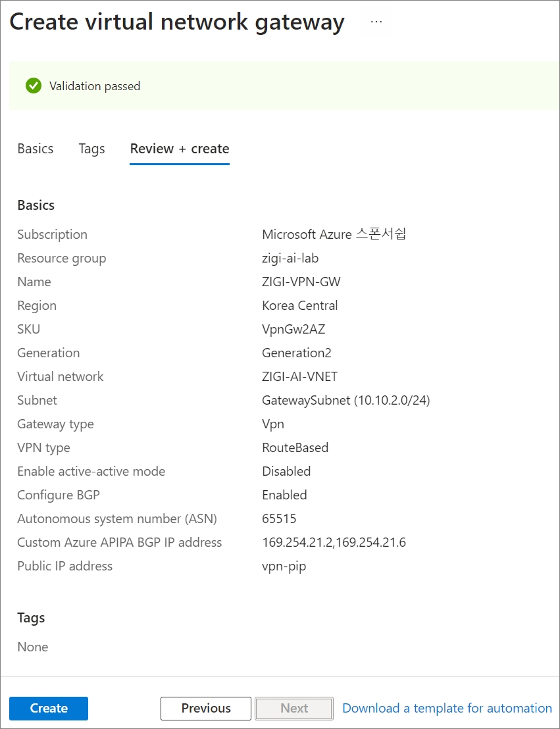Click the Configure BGP label
Screen dimensions: 560x729
pos(59,495)
